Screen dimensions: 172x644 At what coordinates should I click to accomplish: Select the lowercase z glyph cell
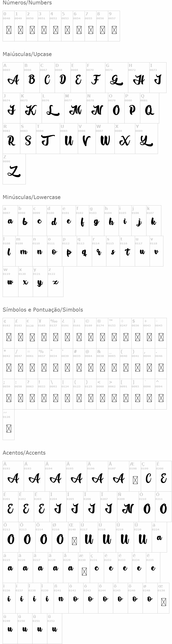point(55,281)
